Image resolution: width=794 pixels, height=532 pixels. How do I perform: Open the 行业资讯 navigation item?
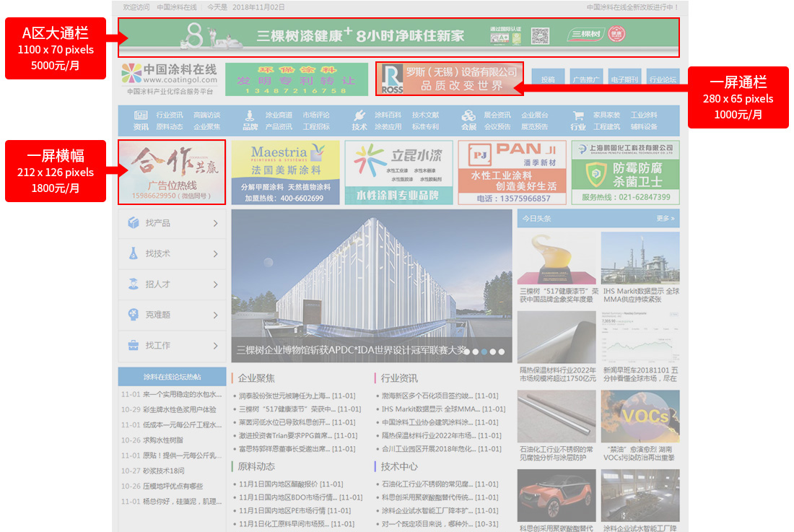coord(170,115)
